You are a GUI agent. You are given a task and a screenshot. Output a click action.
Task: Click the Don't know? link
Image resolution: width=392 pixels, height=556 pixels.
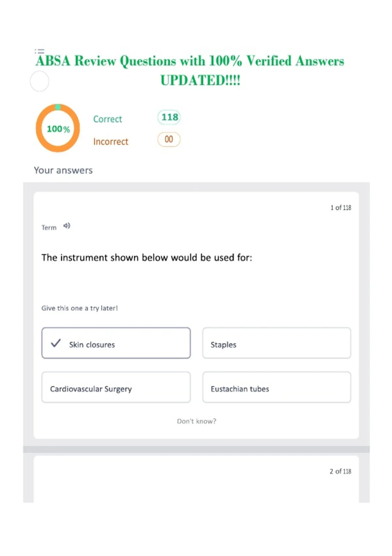click(197, 421)
